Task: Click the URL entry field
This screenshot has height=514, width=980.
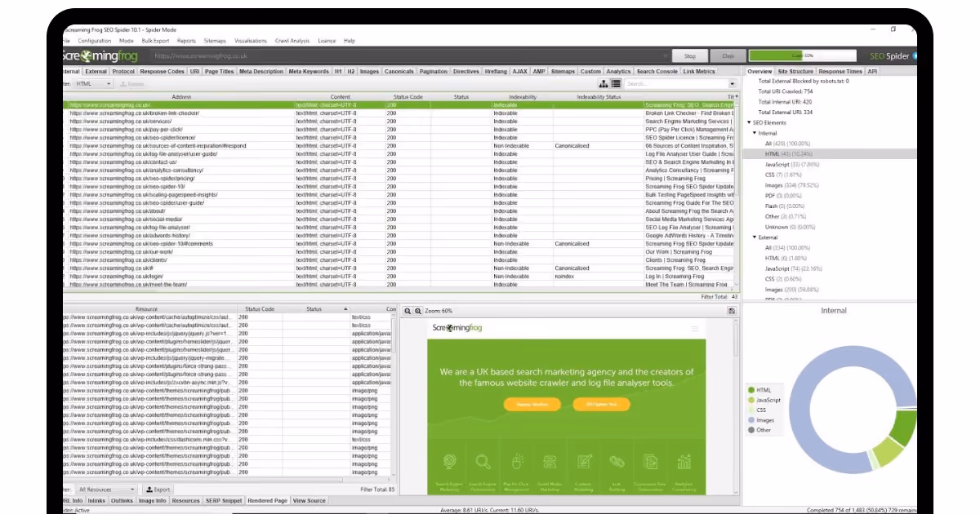Action: point(408,56)
